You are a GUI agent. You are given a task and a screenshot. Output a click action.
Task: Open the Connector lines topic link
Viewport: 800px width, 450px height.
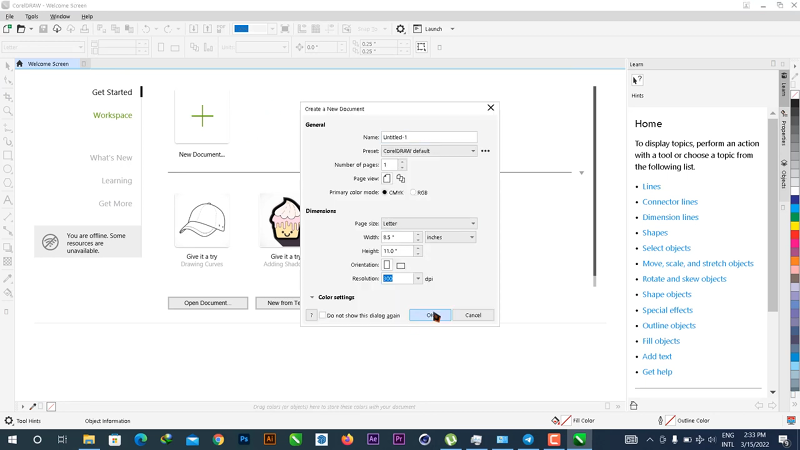[670, 202]
